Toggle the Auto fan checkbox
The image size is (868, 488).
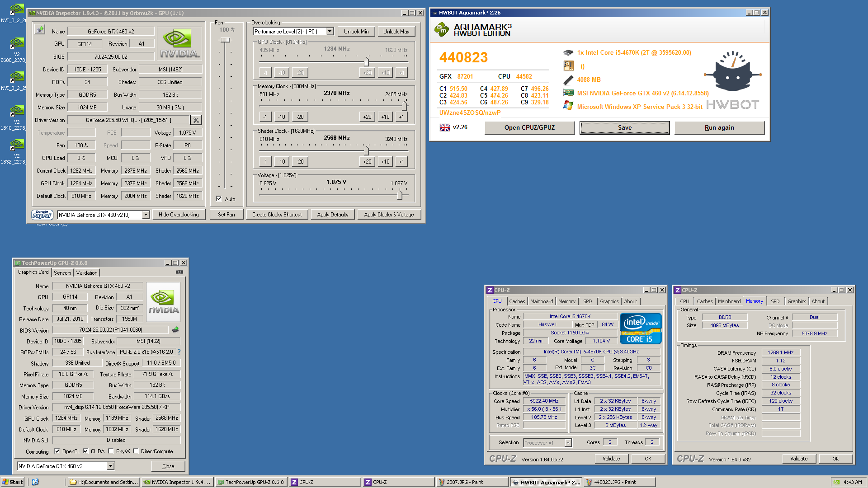(219, 199)
